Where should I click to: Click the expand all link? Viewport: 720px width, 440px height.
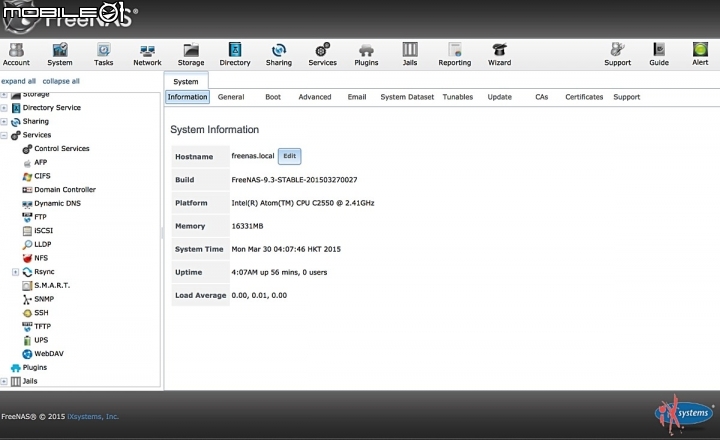click(x=18, y=81)
